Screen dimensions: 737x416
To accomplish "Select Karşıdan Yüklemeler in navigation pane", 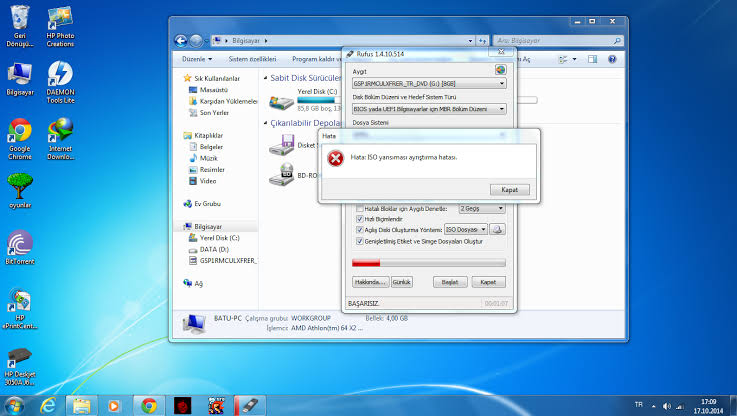I will [x=223, y=101].
